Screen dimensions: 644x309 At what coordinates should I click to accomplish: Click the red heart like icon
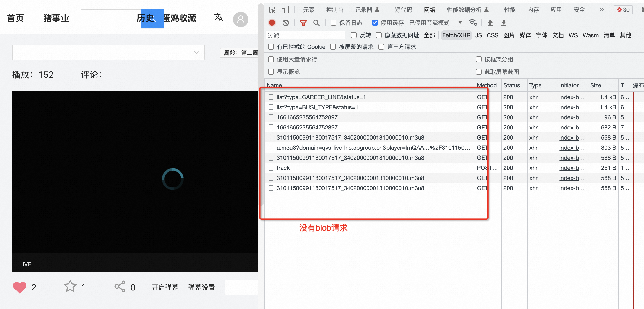tap(19, 287)
